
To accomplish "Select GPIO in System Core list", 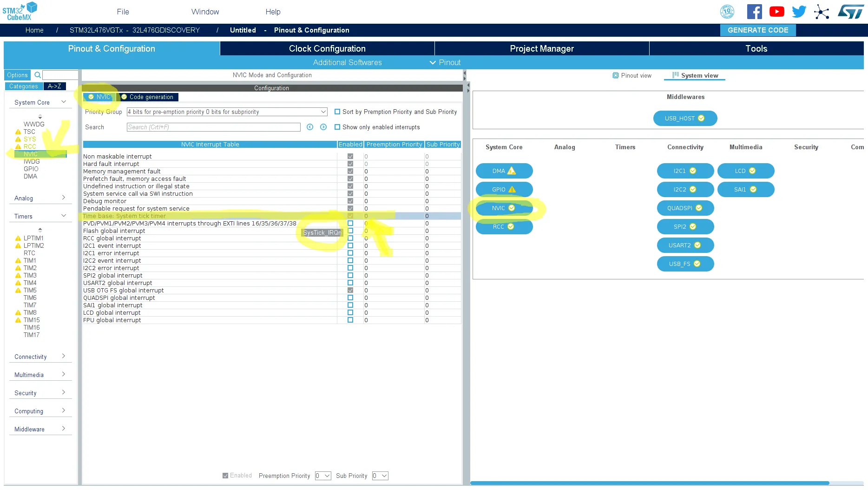I will click(31, 169).
